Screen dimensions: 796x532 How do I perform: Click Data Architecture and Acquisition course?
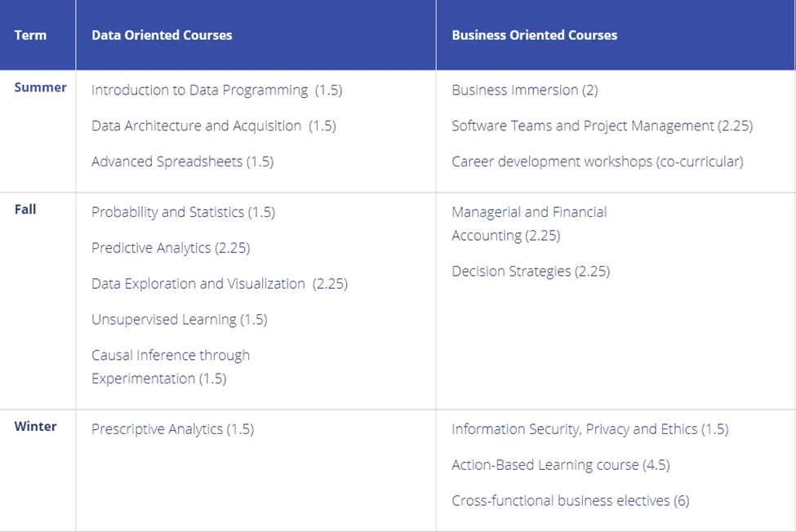pyautogui.click(x=213, y=126)
